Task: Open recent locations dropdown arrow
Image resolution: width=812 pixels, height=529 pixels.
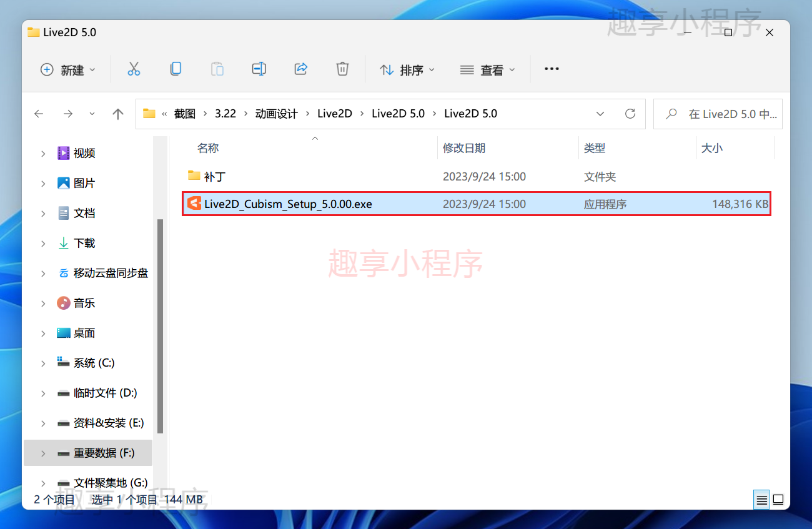Action: pos(92,114)
